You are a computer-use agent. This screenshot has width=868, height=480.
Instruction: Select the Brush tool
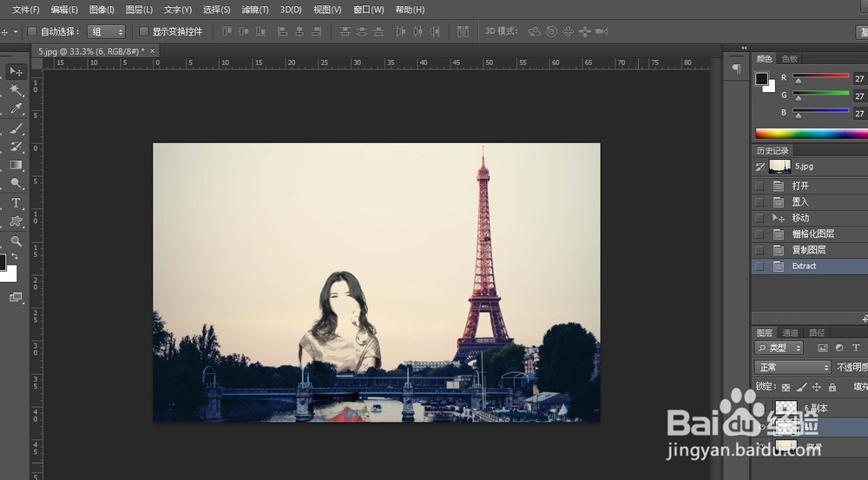click(x=16, y=128)
